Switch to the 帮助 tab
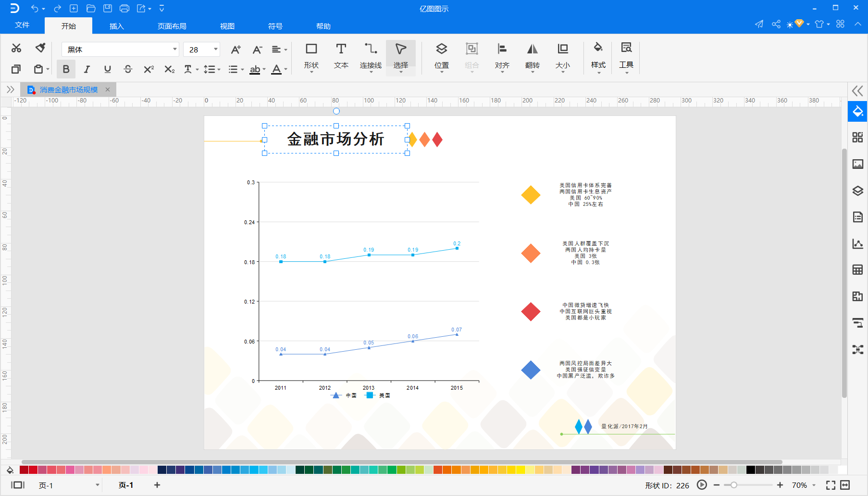Screen dimensions: 868x496 pyautogui.click(x=323, y=26)
